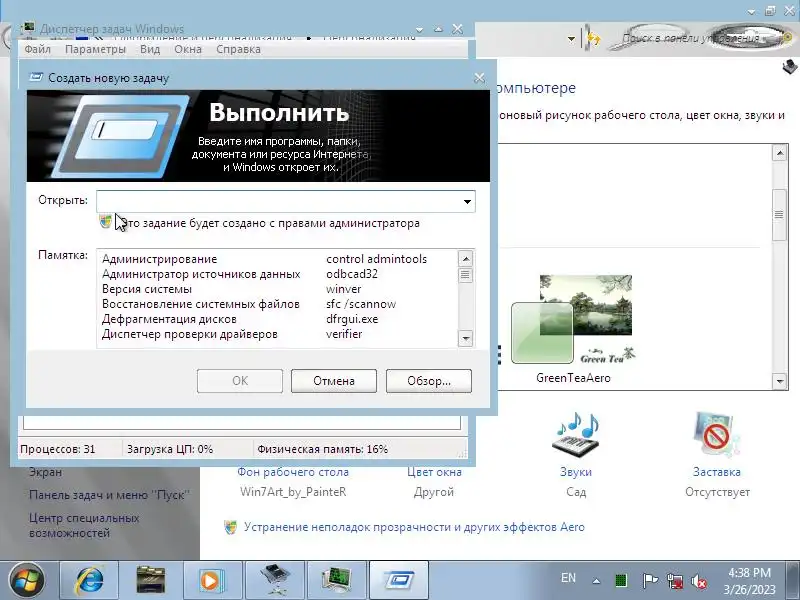The width and height of the screenshot is (800, 600).
Task: Select the Администрирование row in Памятка
Action: [278, 259]
